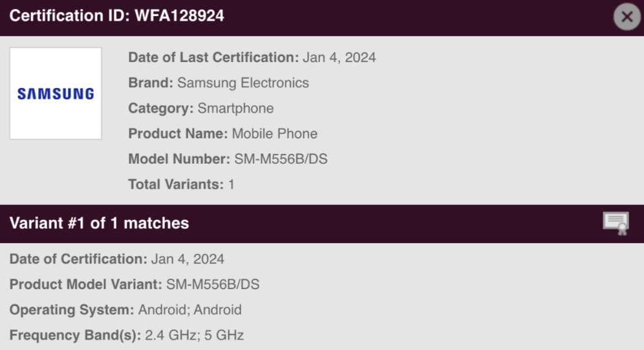Select the Product Model Variant SM-M556B/DS value
Viewport: 644px width, 350px height.
(213, 285)
